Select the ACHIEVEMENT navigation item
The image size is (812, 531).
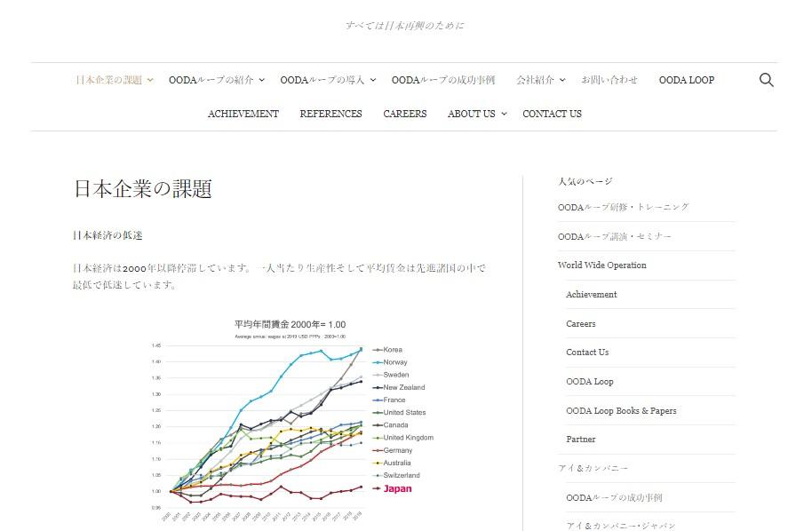tap(243, 114)
